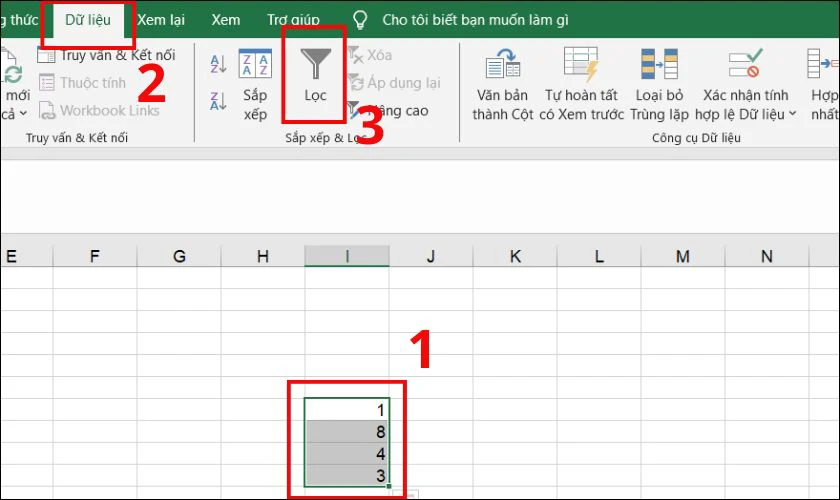Toggle the Lọc filter funnel
Screen dimensions: 840x500
315,75
